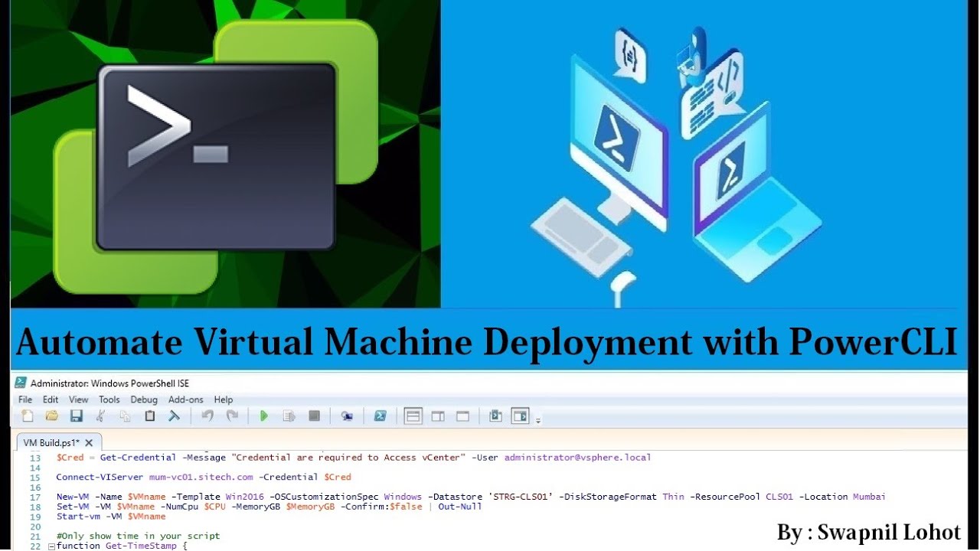The image size is (980, 551).
Task: Click the Redo arrow icon
Action: click(232, 416)
